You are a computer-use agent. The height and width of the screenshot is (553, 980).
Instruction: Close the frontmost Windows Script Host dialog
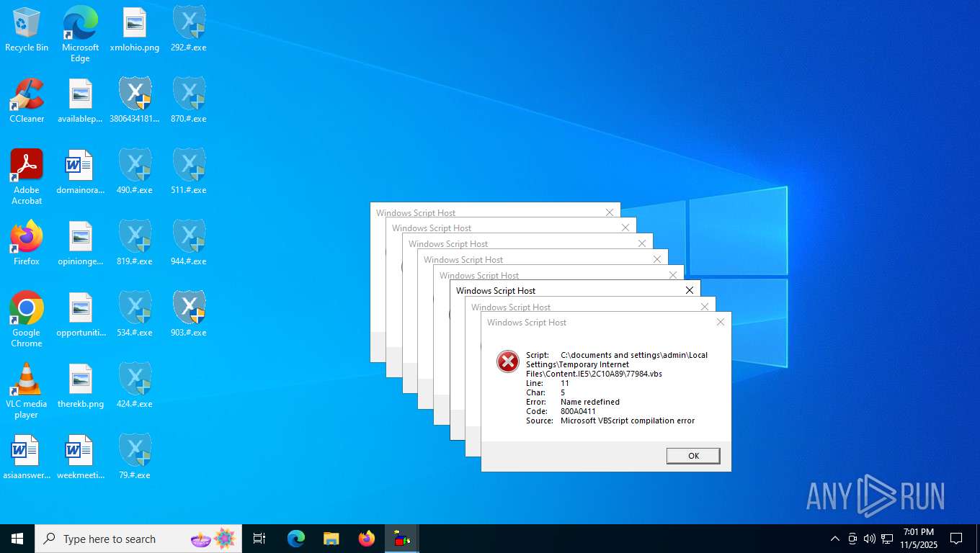(721, 322)
